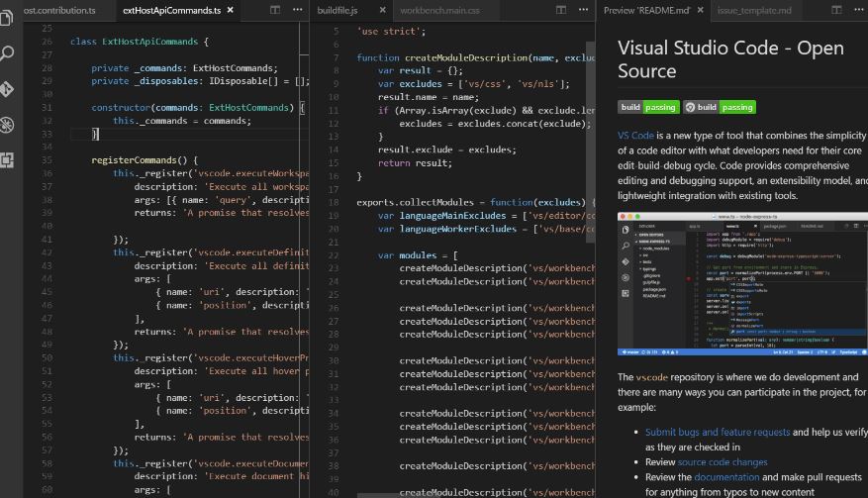Image resolution: width=868 pixels, height=498 pixels.
Task: Click the 'var modules = [' line
Action: [418, 255]
